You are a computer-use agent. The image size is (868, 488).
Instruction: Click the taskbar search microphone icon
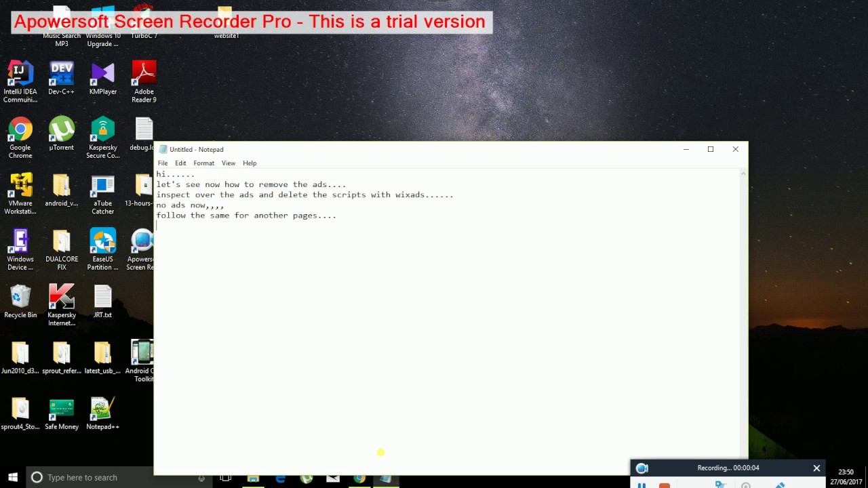tap(201, 477)
